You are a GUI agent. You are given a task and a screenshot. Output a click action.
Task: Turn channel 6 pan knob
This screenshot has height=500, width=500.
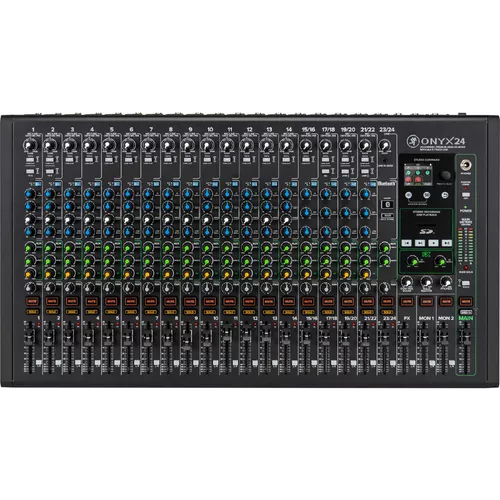click(x=128, y=287)
